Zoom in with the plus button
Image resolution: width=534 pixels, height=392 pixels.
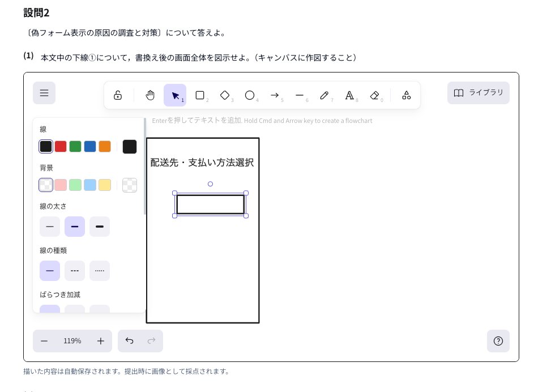coord(100,341)
